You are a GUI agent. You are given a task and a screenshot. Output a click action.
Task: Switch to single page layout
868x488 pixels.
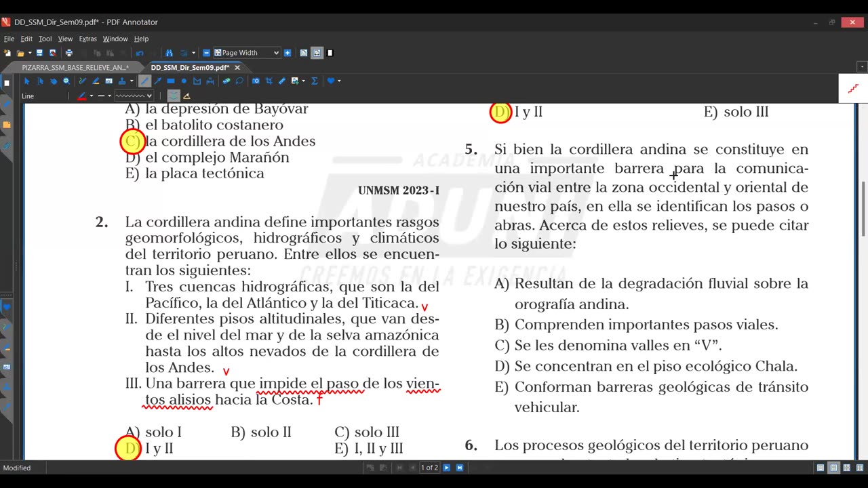(821, 468)
